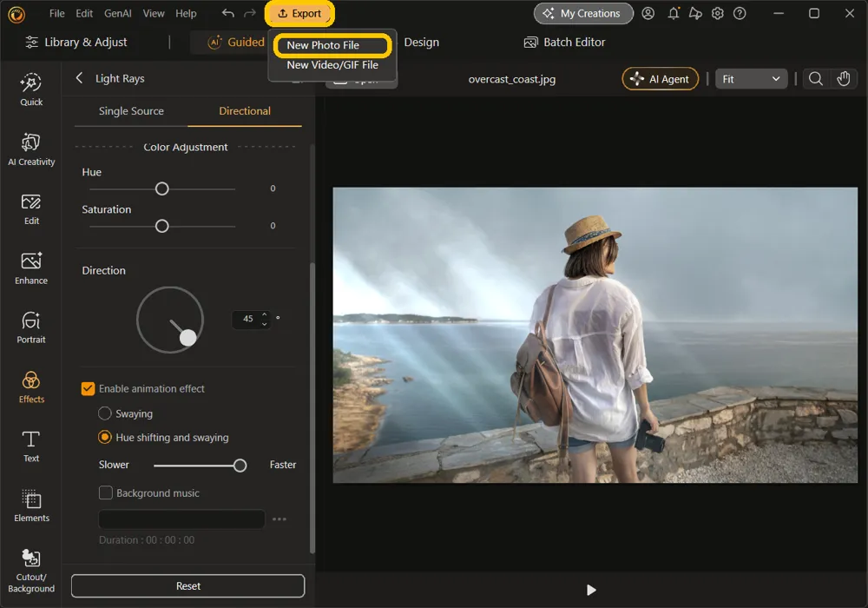The image size is (868, 608).
Task: Open the Text tool
Action: (x=31, y=446)
